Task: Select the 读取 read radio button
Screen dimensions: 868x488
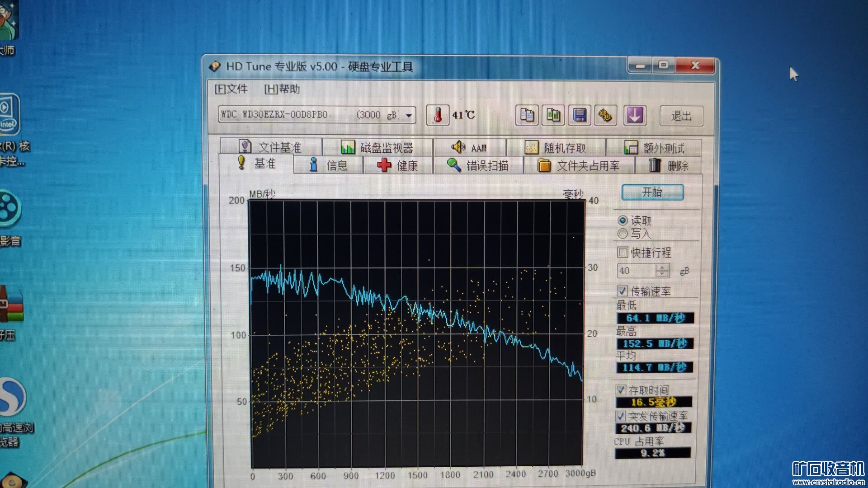Action: pyautogui.click(x=623, y=221)
